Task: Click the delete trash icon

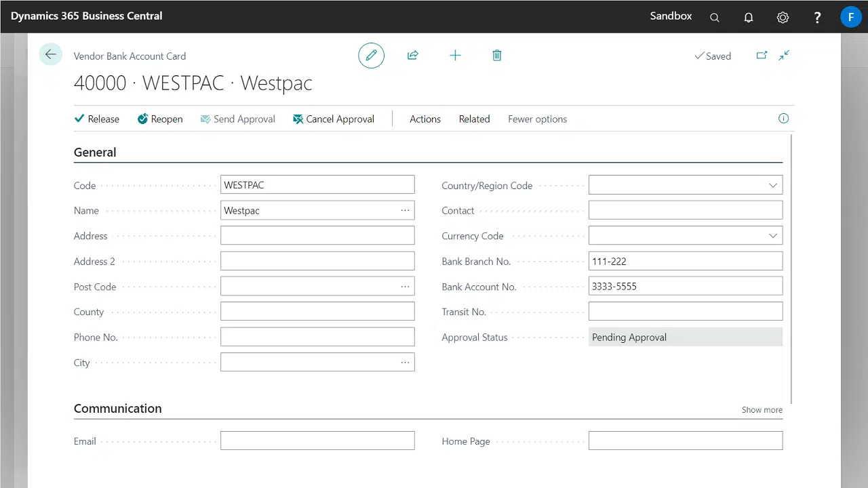Action: 497,56
